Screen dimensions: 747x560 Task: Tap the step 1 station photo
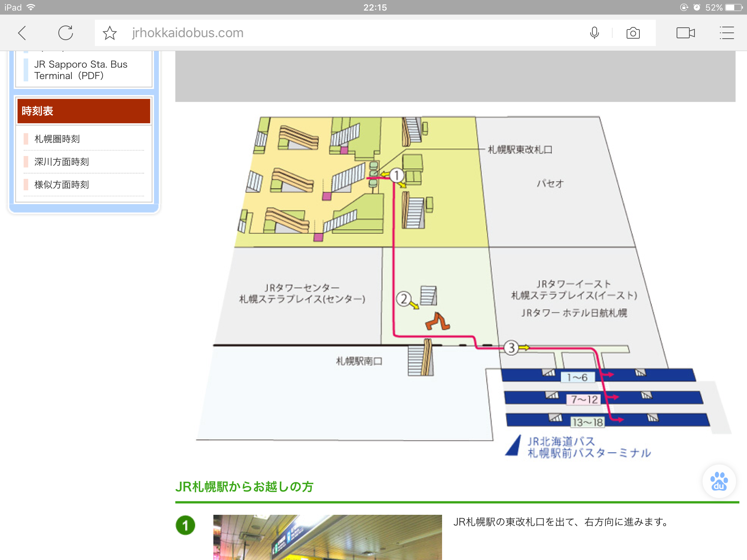[327, 537]
